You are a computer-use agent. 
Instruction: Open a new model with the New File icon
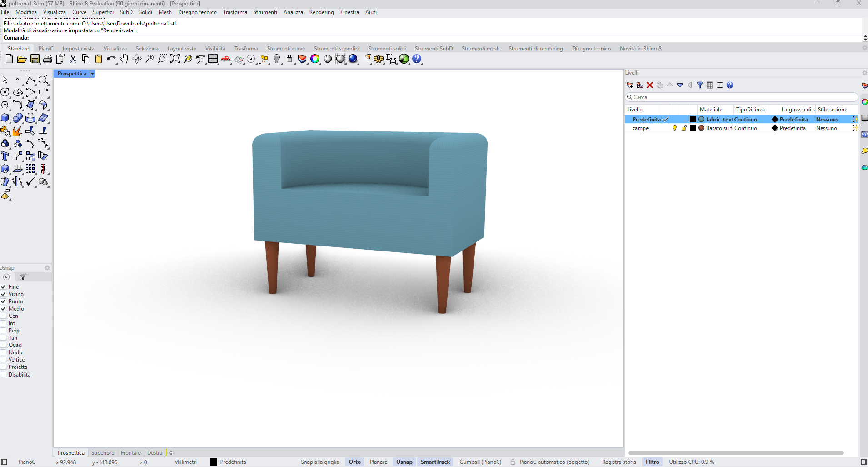(9, 59)
